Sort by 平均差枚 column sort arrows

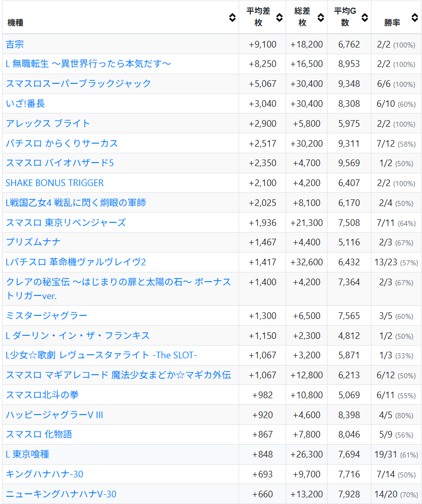coord(279,17)
